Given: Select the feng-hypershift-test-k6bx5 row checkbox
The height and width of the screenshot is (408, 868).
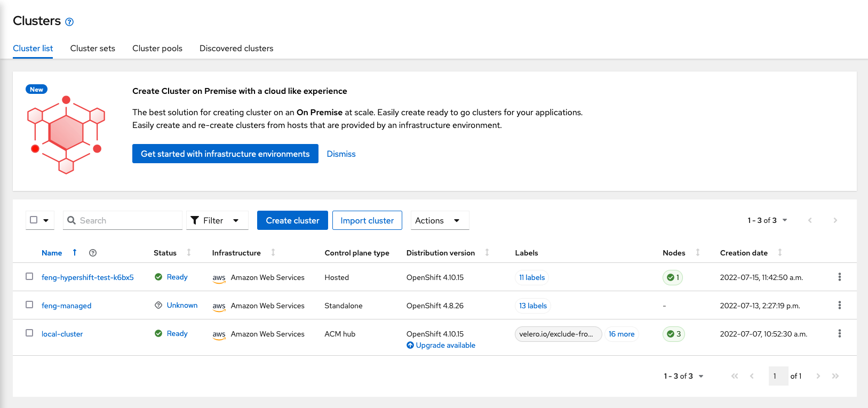Looking at the screenshot, I should (x=29, y=276).
